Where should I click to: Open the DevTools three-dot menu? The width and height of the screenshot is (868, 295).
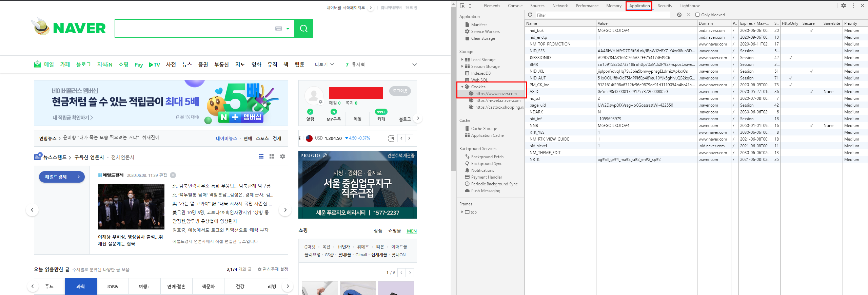pyautogui.click(x=853, y=5)
